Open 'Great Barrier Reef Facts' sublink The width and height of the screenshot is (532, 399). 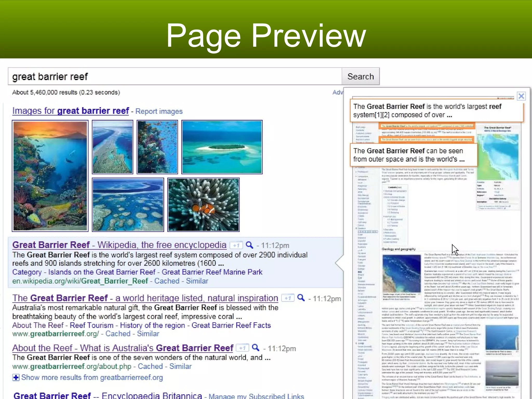(x=231, y=325)
